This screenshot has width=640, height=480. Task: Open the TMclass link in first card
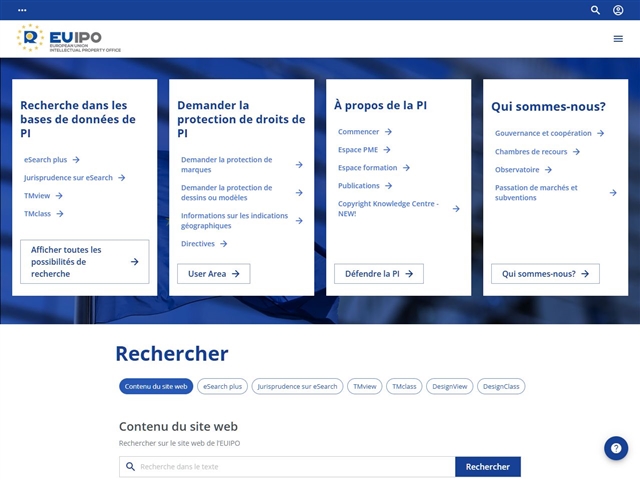click(x=38, y=213)
